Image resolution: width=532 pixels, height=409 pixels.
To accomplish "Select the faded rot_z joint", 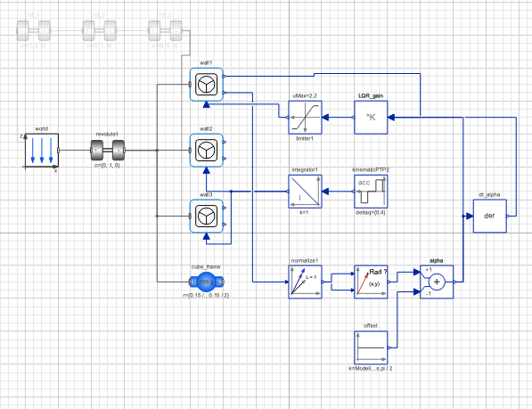I will 165,30.
